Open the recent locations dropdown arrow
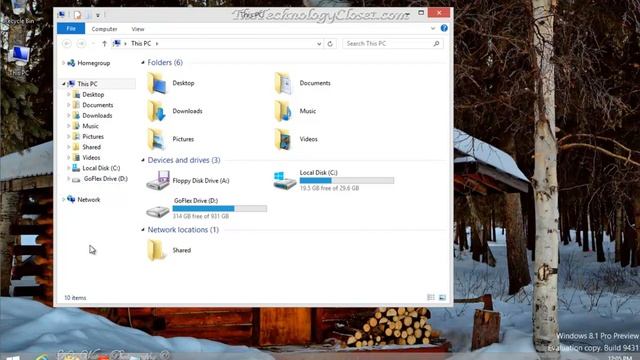The image size is (640, 360). pyautogui.click(x=93, y=44)
